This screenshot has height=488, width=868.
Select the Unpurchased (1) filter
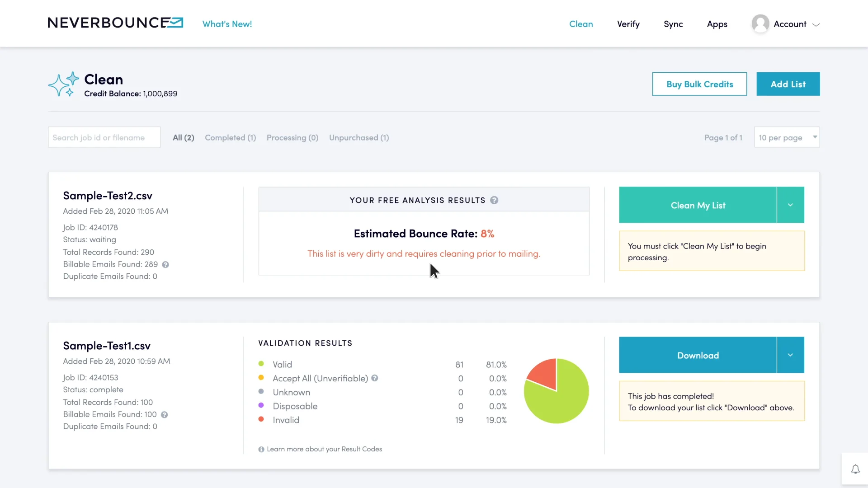tap(359, 138)
